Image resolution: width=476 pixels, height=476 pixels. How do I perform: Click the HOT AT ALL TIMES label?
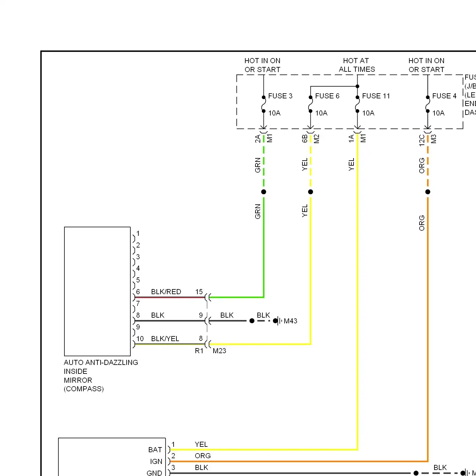pyautogui.click(x=357, y=65)
